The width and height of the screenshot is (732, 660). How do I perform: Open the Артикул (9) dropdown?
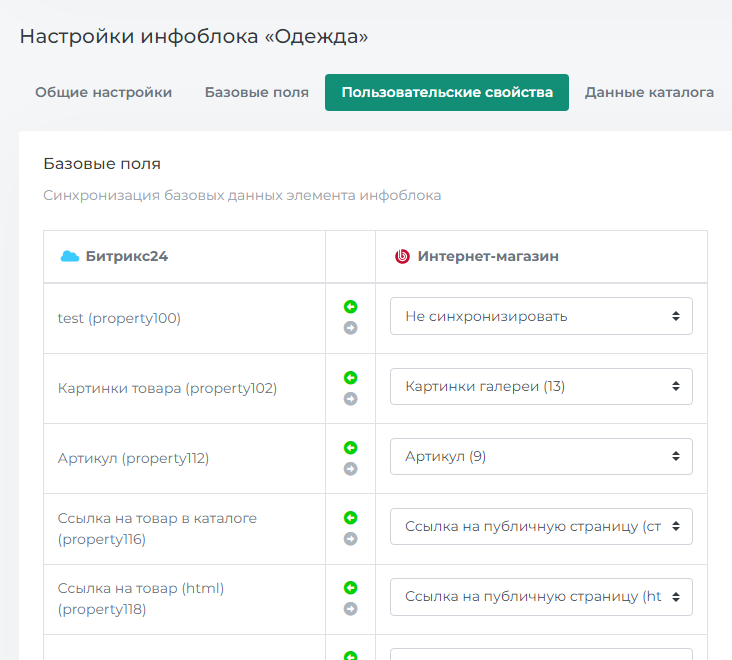[x=541, y=456]
